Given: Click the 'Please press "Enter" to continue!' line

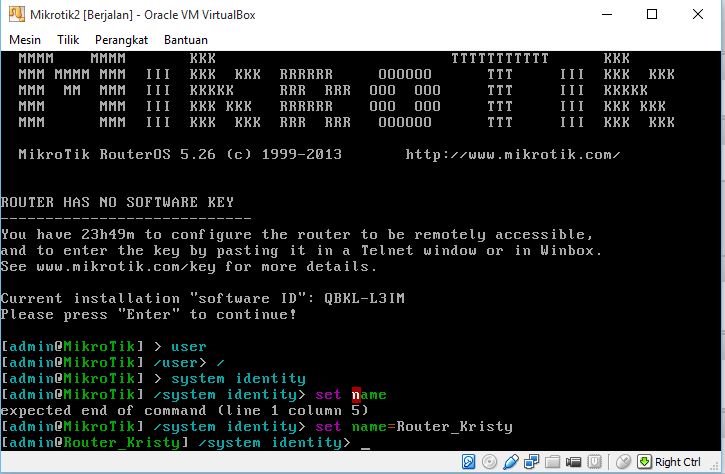Looking at the screenshot, I should coord(148,314).
